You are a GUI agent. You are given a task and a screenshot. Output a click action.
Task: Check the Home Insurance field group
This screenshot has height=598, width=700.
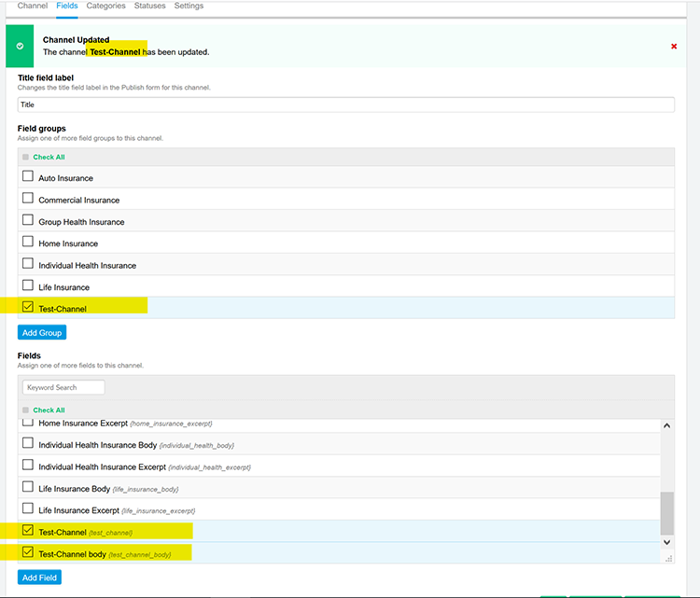tap(28, 242)
